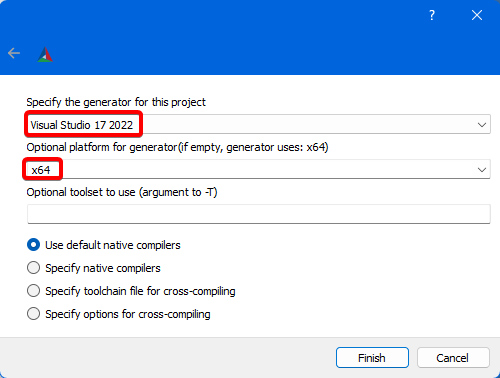Click the gray footer area beside Finish

[x=167, y=358]
